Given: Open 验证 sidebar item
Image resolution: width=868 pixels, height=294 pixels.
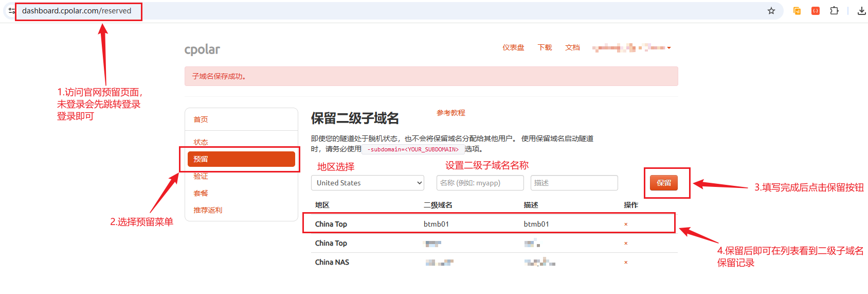Looking at the screenshot, I should (x=201, y=177).
